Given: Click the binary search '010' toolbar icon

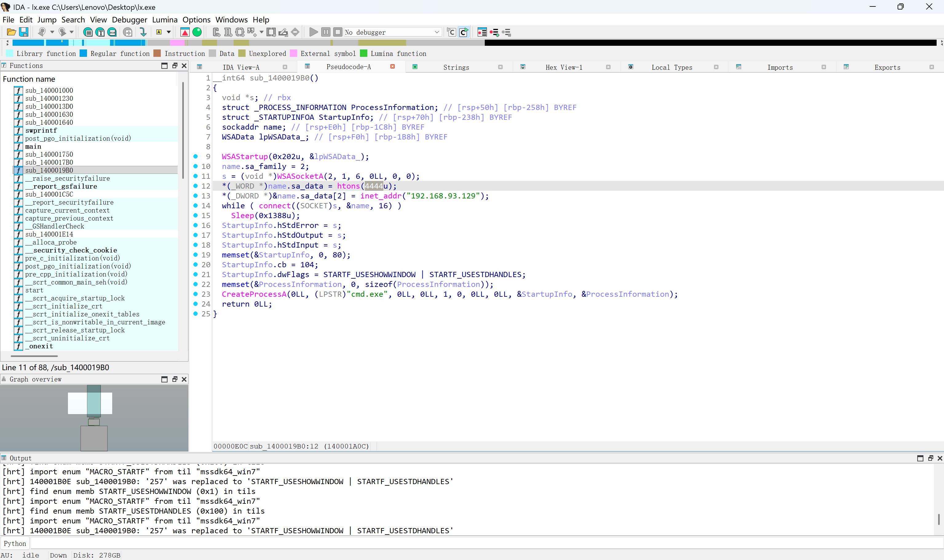Looking at the screenshot, I should [x=112, y=32].
